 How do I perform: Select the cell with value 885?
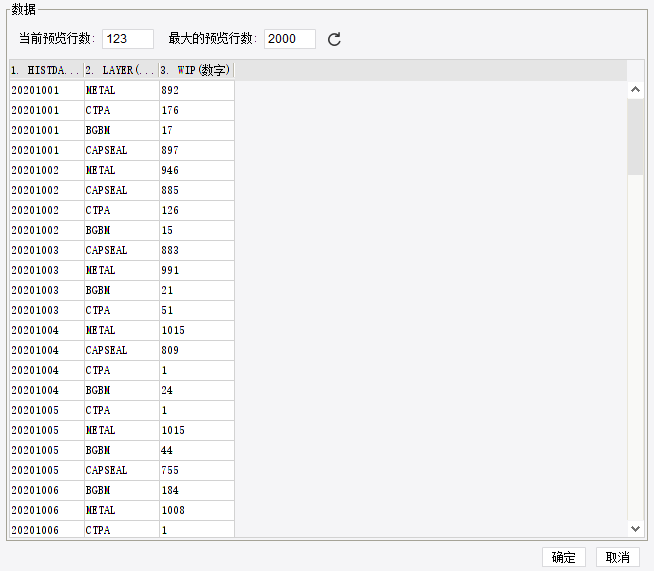[x=197, y=190]
